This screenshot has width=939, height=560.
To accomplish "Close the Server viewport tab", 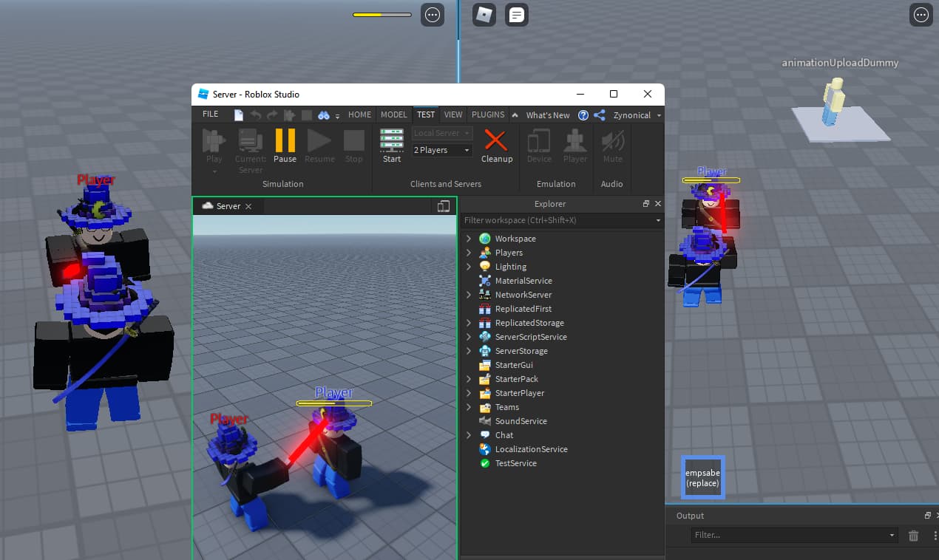I will [248, 206].
